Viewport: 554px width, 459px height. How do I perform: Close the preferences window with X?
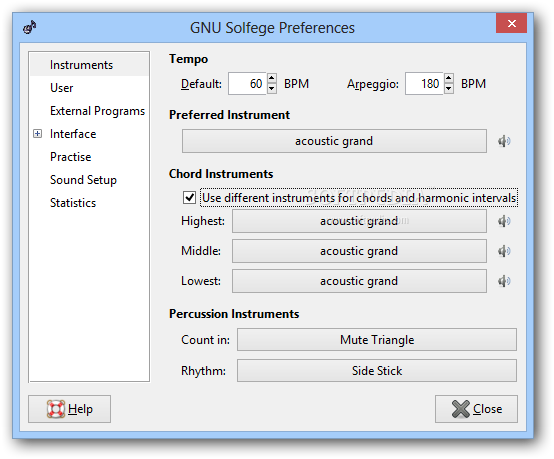coord(512,23)
